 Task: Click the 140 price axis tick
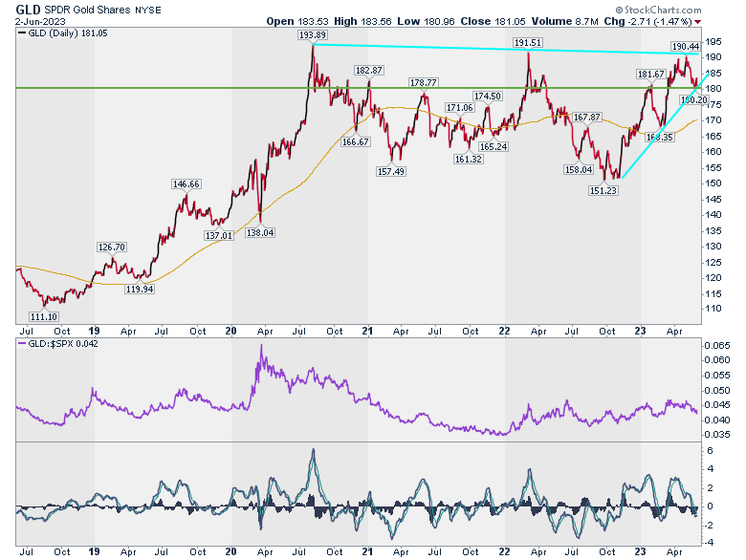[x=713, y=215]
